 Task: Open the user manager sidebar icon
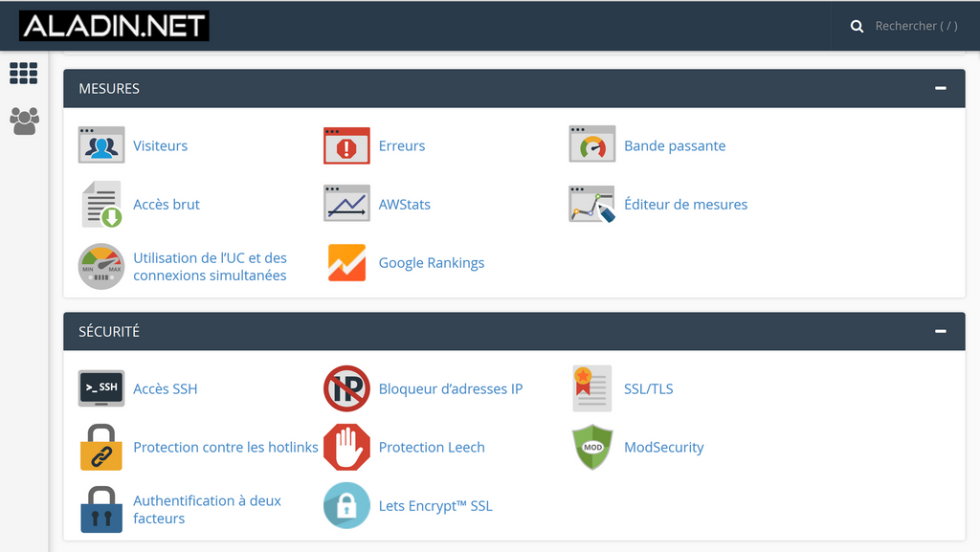[24, 121]
